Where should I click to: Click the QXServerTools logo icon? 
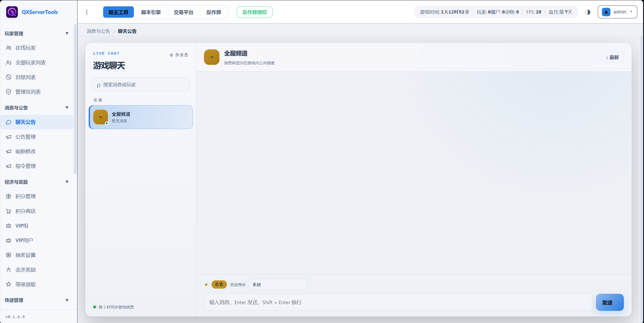pos(12,12)
